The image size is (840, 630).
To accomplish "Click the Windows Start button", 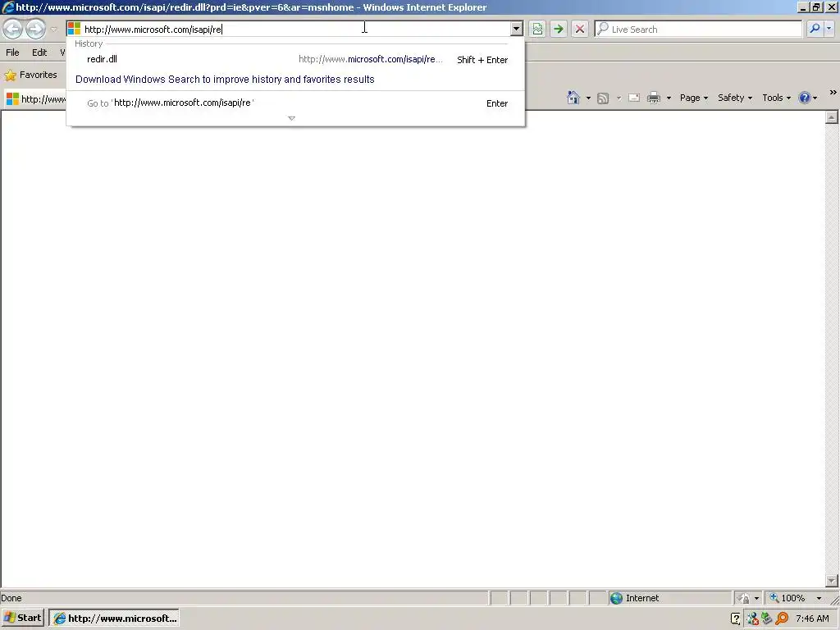I will click(x=23, y=618).
